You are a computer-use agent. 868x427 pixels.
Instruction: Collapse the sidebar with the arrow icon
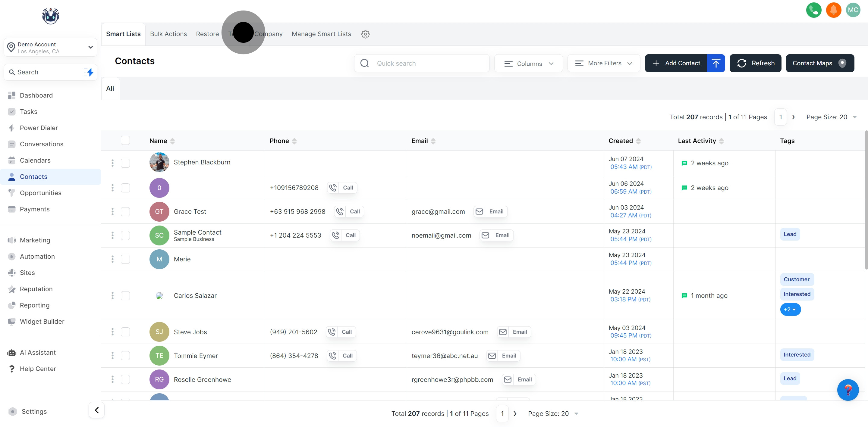click(x=97, y=410)
